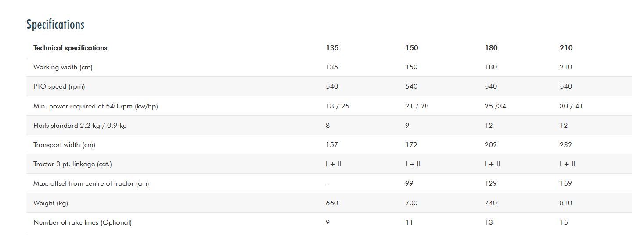Screen dimensions: 644x251
Task: Click the Min. power required row label
Action: 95,106
